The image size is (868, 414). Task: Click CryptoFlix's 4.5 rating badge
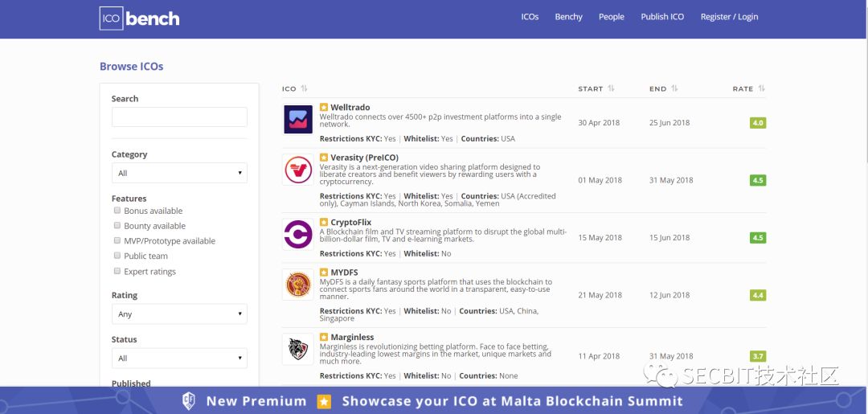tap(758, 238)
